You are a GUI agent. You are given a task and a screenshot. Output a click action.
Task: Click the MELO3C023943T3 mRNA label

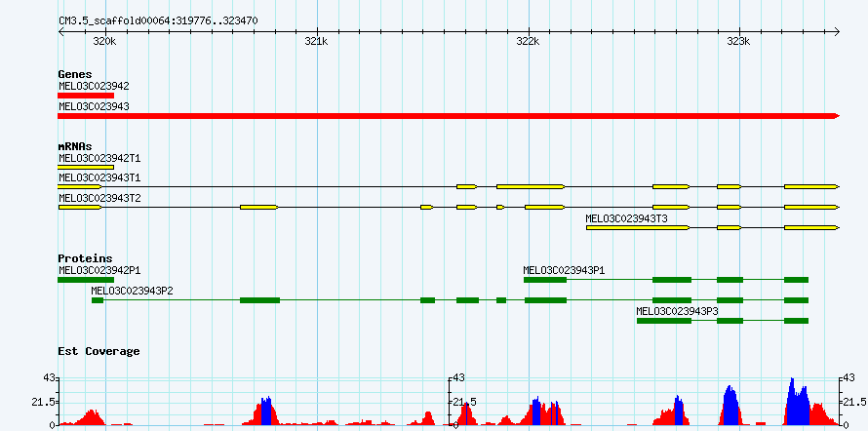[627, 218]
